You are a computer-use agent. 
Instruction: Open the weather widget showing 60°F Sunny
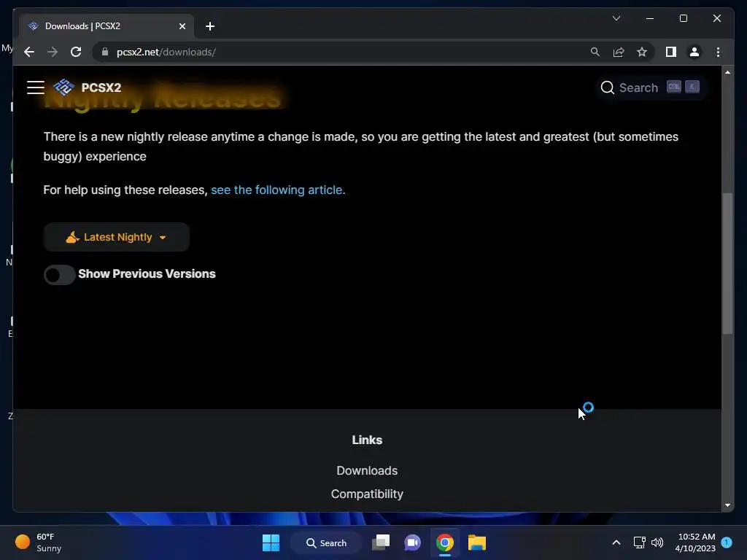(39, 542)
